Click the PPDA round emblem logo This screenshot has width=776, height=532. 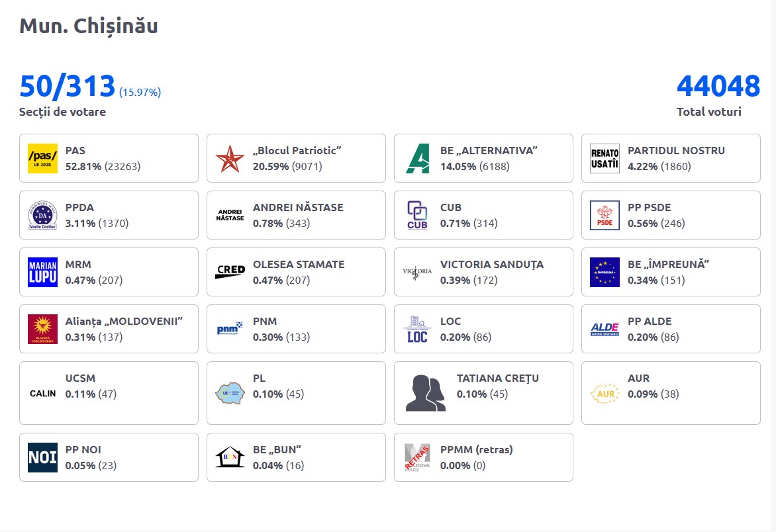(x=42, y=215)
